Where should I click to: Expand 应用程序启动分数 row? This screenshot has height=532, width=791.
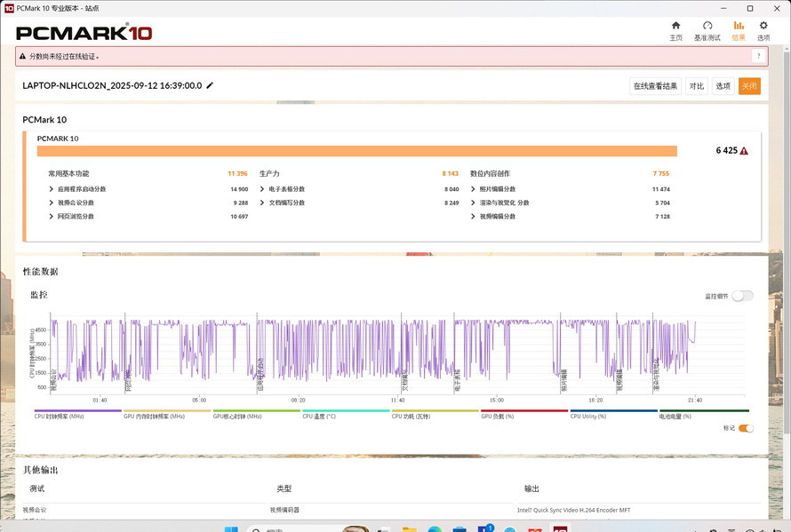(52, 189)
